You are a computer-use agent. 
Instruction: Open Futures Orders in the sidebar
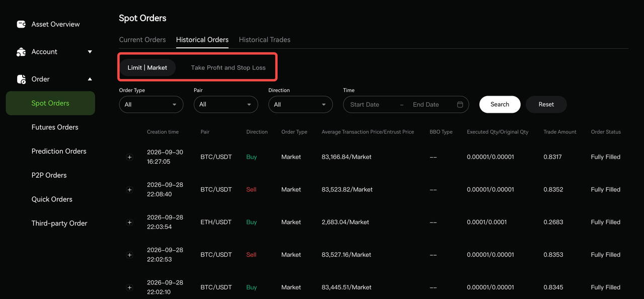coord(55,127)
